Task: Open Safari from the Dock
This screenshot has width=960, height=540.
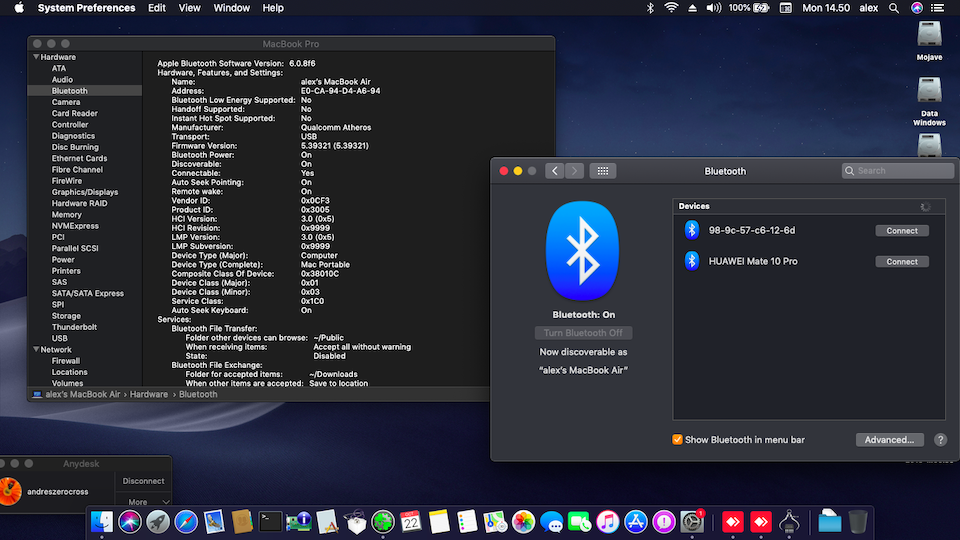Action: 186,521
